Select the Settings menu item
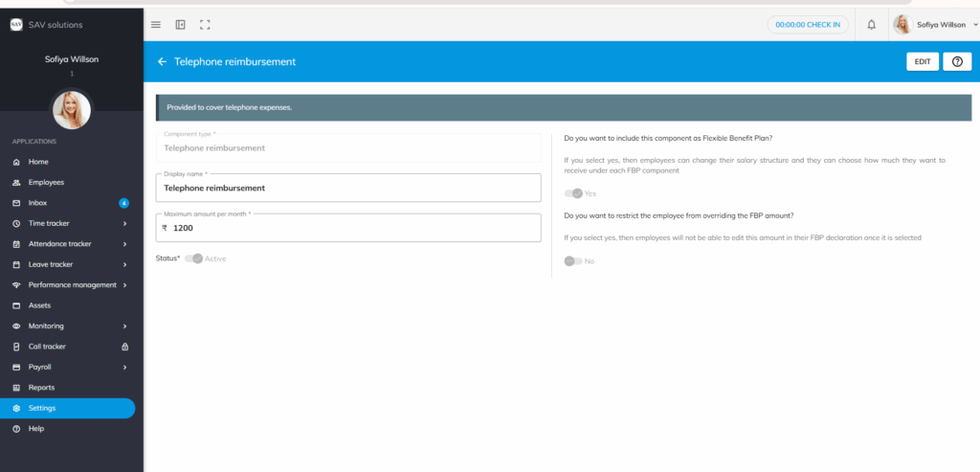Viewport: 980px width, 472px height. (x=68, y=408)
